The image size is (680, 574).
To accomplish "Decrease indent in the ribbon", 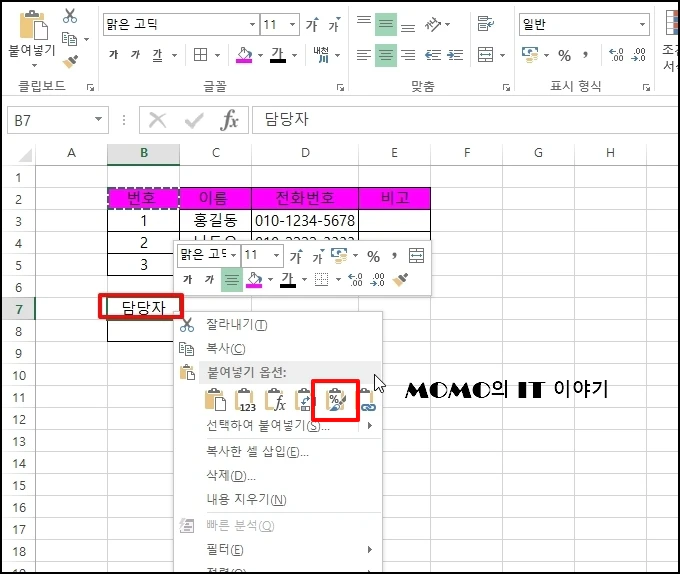I will tap(433, 55).
